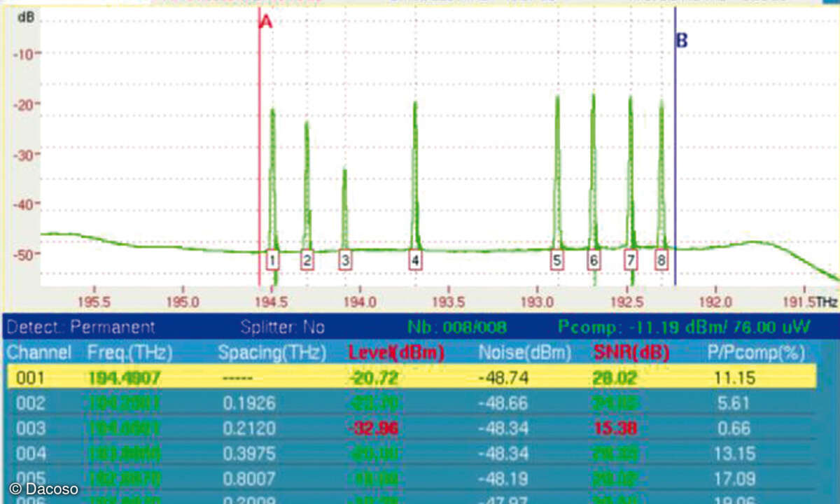Click the 195.5 frequency axis label
The image size is (840, 504).
(x=95, y=302)
